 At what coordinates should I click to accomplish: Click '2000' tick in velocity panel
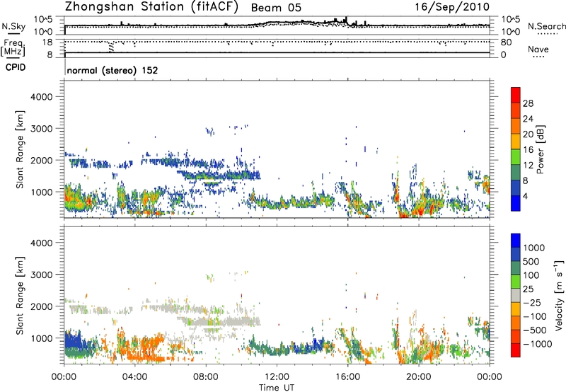click(x=41, y=306)
